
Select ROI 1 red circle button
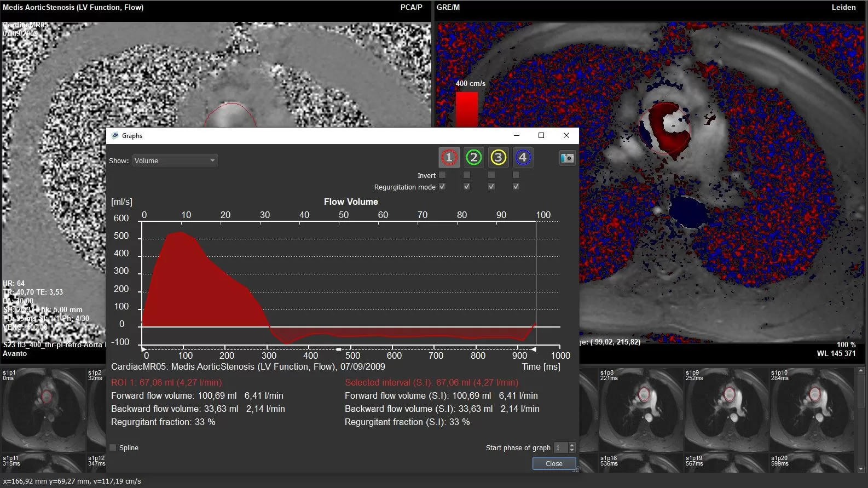(449, 158)
